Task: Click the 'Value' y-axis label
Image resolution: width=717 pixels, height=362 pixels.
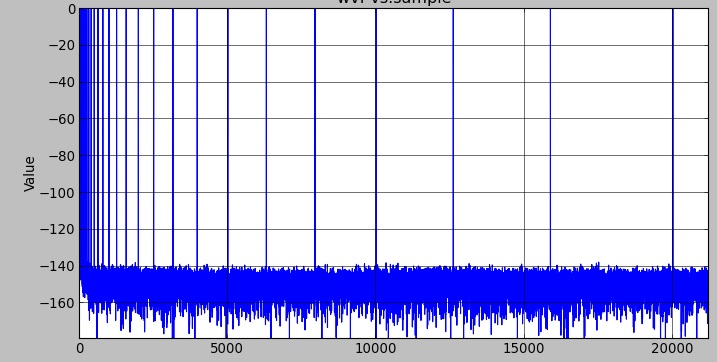Action: click(29, 174)
